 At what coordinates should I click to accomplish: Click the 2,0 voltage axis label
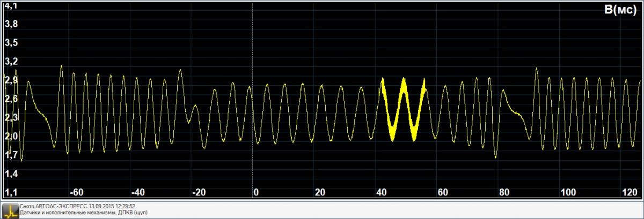click(x=11, y=136)
